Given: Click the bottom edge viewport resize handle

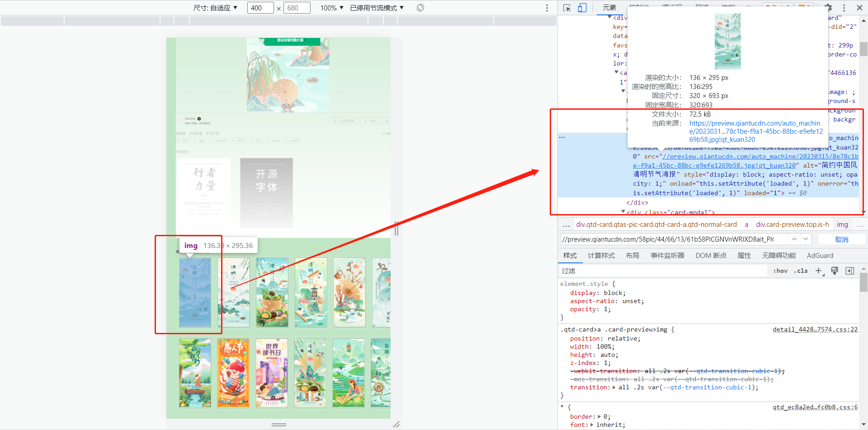Looking at the screenshot, I should click(x=279, y=425).
